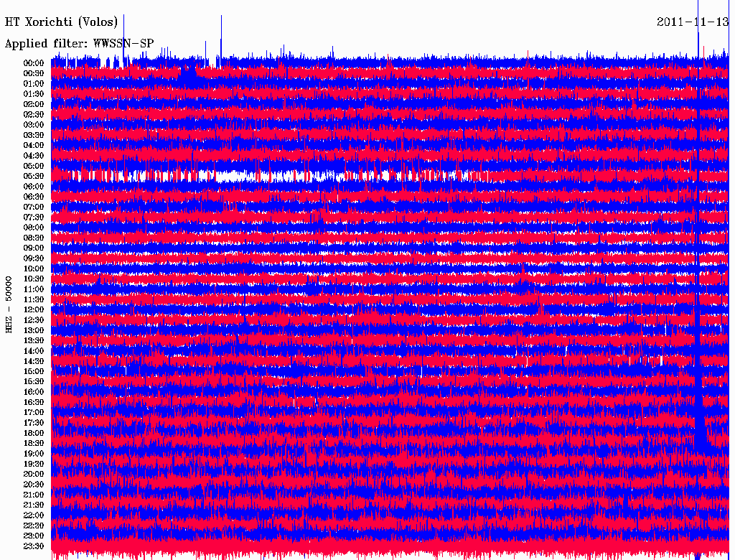The image size is (735, 560).
Task: Select the 10:30 time label
Action: [34, 279]
